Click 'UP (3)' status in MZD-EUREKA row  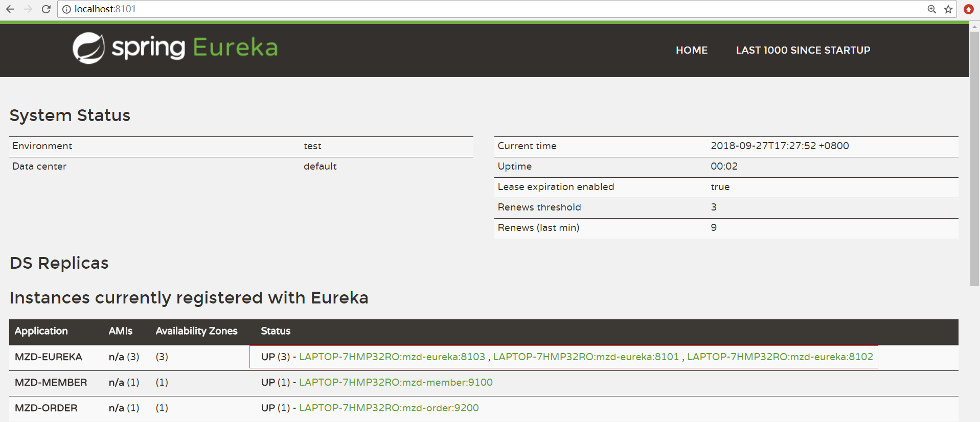point(276,357)
